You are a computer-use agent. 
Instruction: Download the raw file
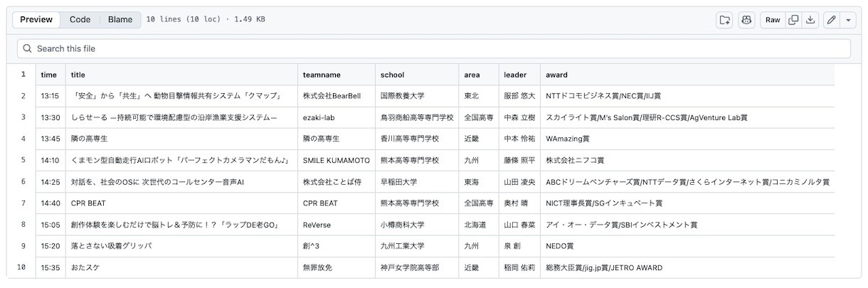[810, 20]
